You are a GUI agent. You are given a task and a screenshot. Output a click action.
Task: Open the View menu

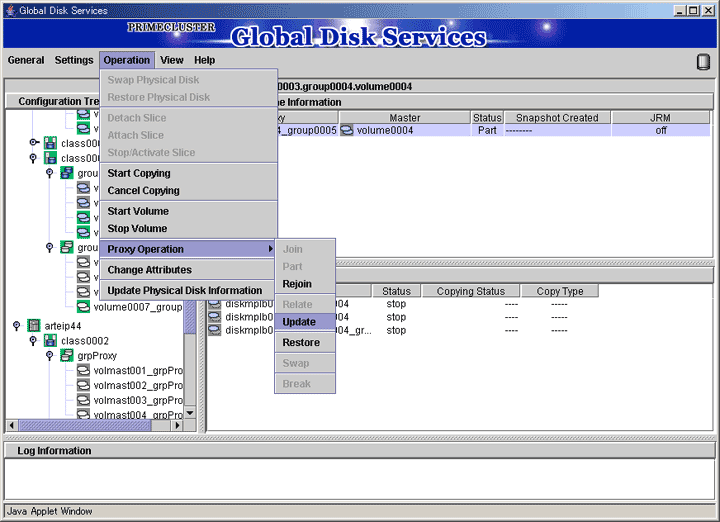tap(172, 60)
